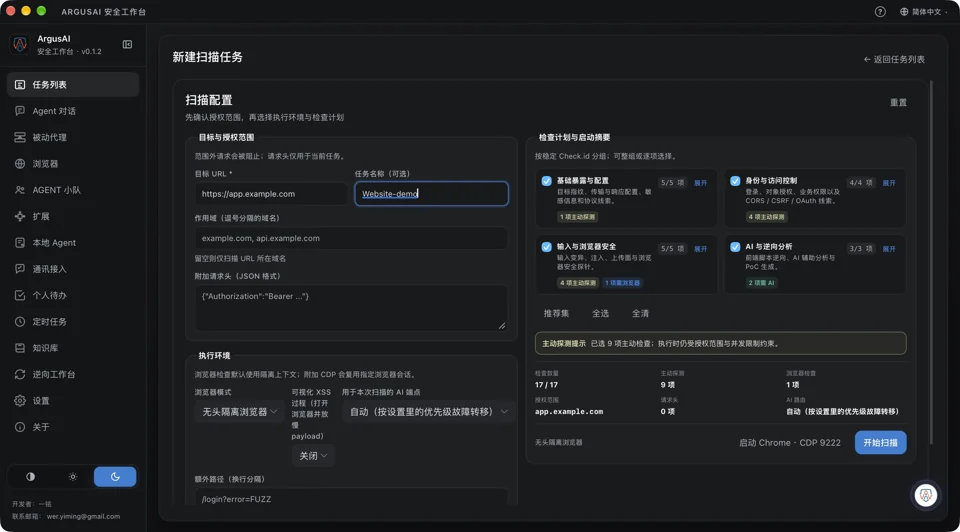
Task: Click the 关于 info icon
Action: 20,427
